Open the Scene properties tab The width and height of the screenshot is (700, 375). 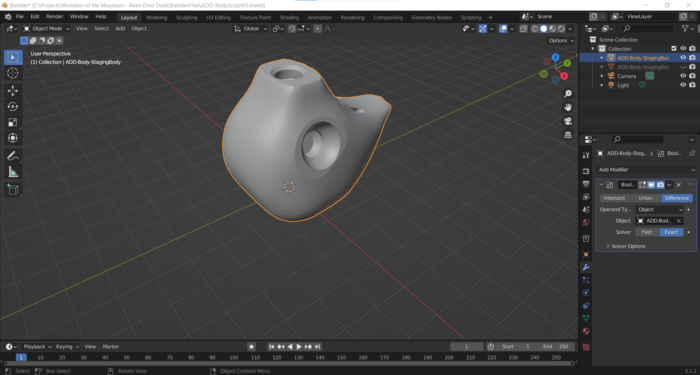point(586,209)
